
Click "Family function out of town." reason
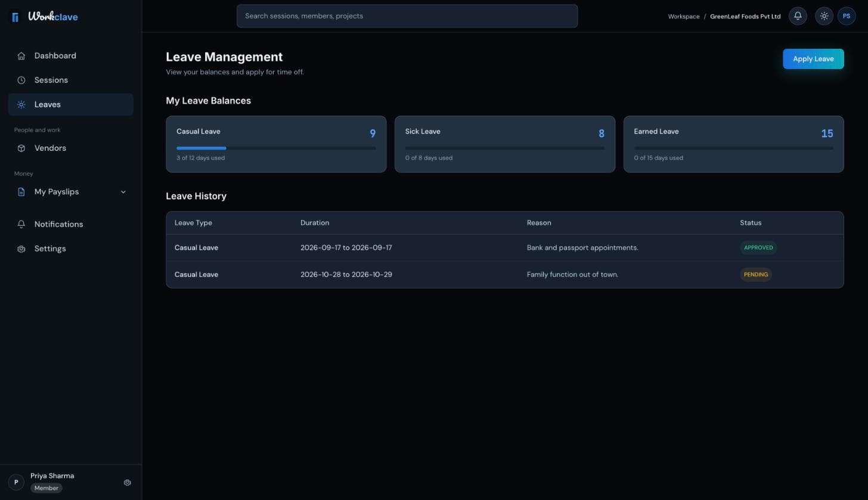coord(572,275)
